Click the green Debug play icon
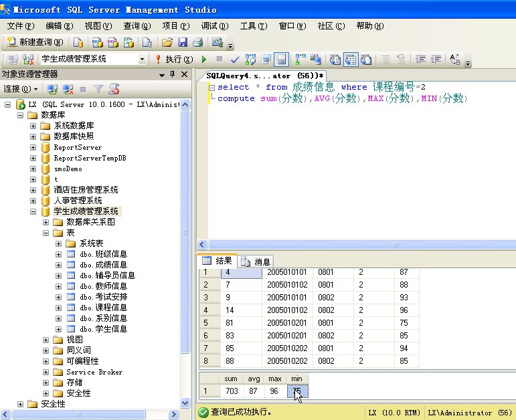 tap(204, 60)
